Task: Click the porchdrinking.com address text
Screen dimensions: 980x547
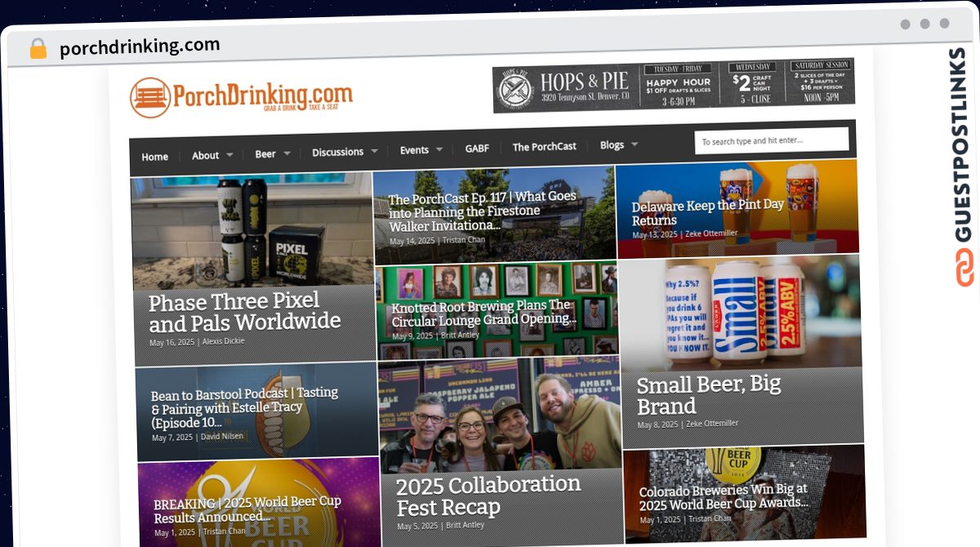Action: [140, 47]
